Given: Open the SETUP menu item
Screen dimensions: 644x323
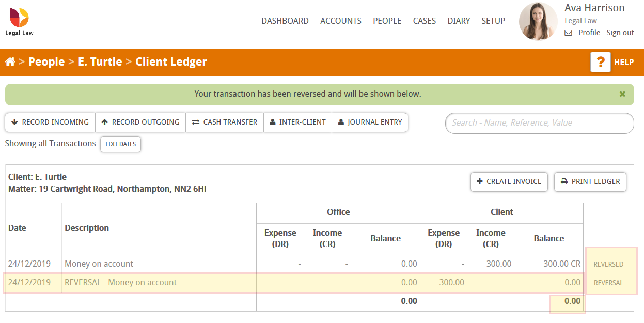Looking at the screenshot, I should pyautogui.click(x=493, y=21).
